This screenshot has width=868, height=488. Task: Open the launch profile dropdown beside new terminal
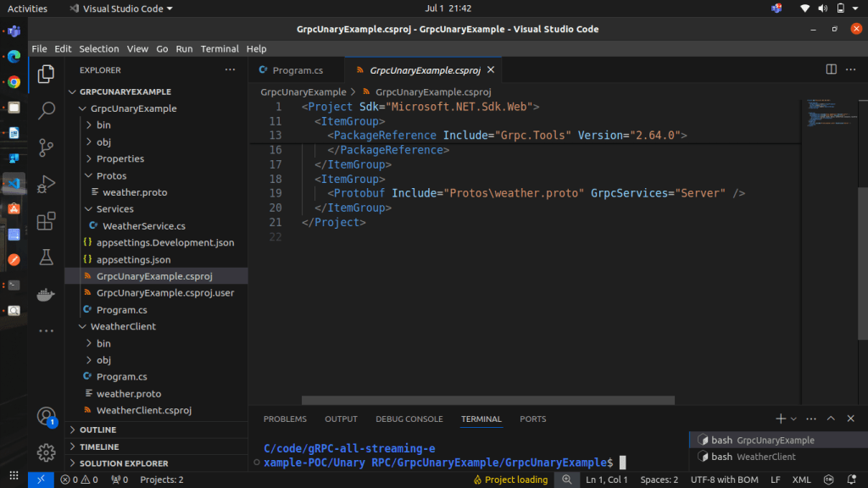tap(793, 419)
